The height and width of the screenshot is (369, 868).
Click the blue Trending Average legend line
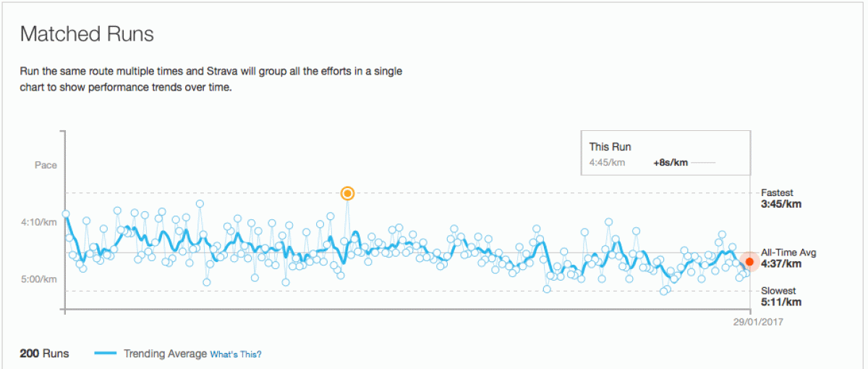pos(106,354)
